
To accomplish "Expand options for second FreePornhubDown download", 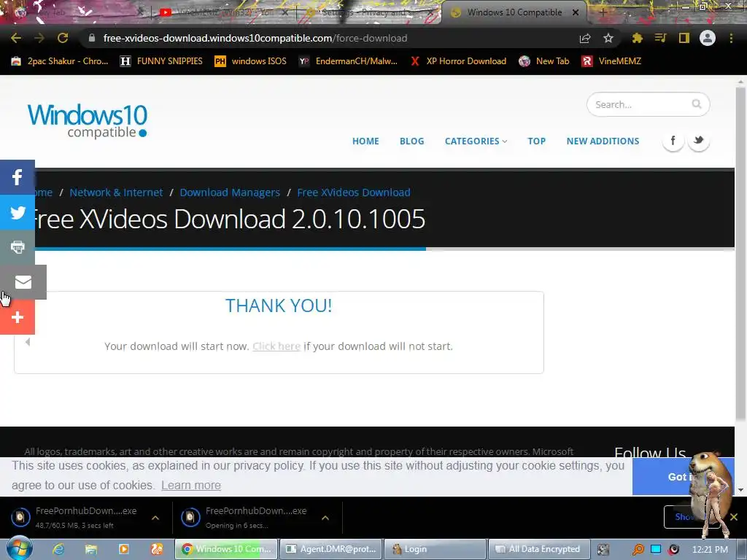I will [x=325, y=518].
